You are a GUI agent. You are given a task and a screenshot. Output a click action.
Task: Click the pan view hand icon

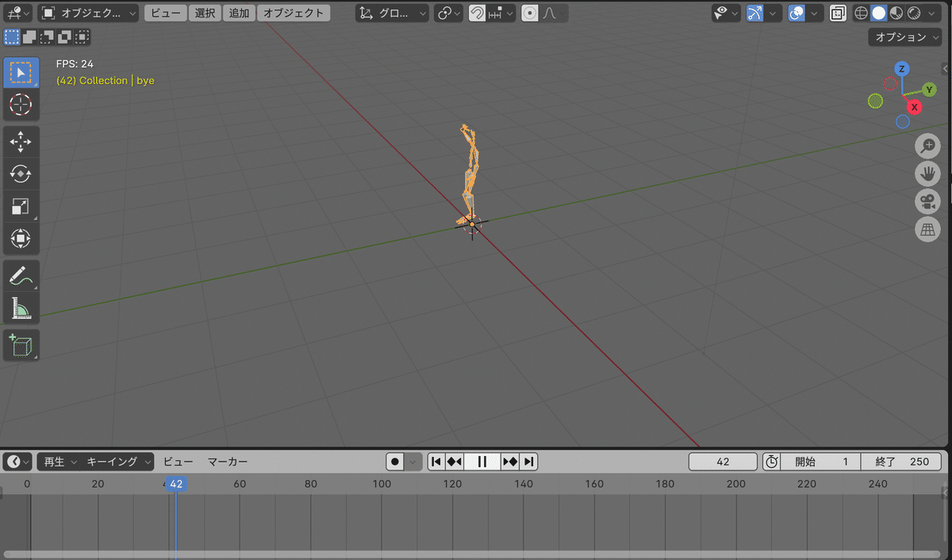927,174
